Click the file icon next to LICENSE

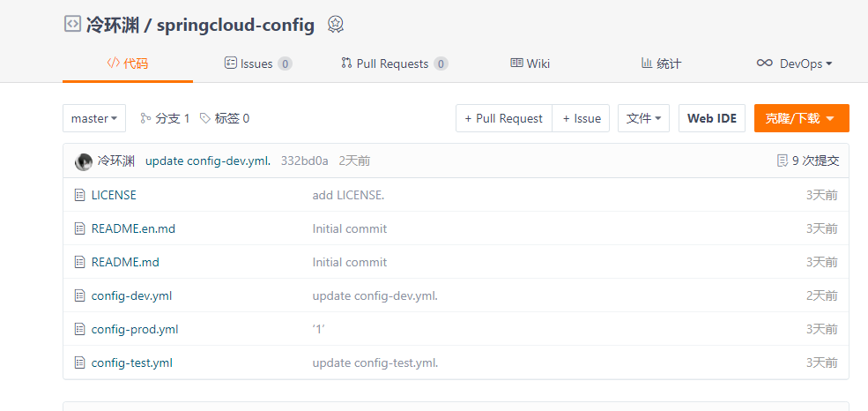pyautogui.click(x=79, y=195)
